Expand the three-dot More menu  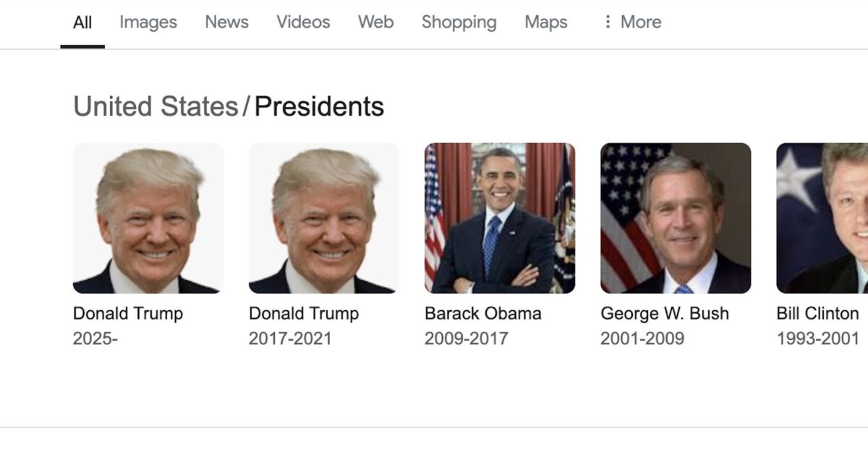pyautogui.click(x=631, y=22)
